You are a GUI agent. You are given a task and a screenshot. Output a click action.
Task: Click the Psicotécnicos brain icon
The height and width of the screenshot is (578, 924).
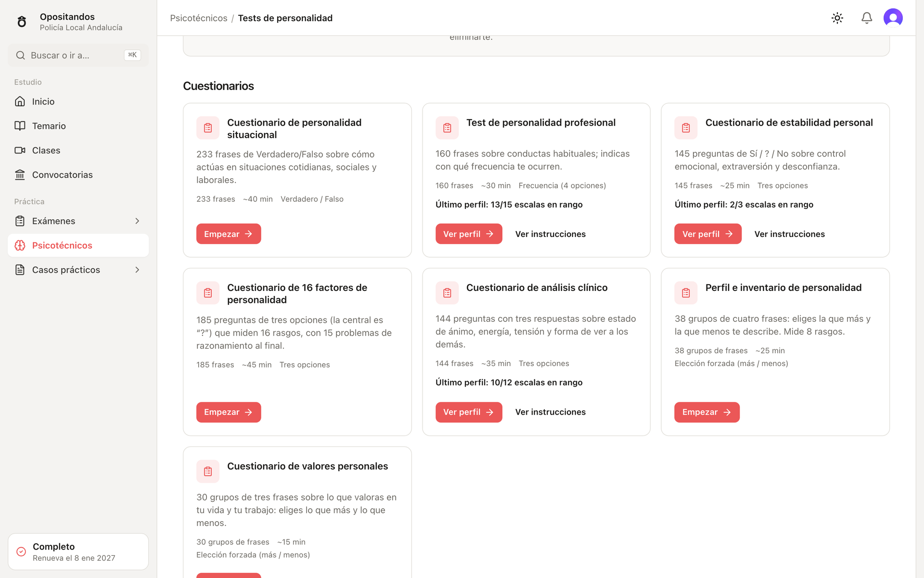coord(20,246)
